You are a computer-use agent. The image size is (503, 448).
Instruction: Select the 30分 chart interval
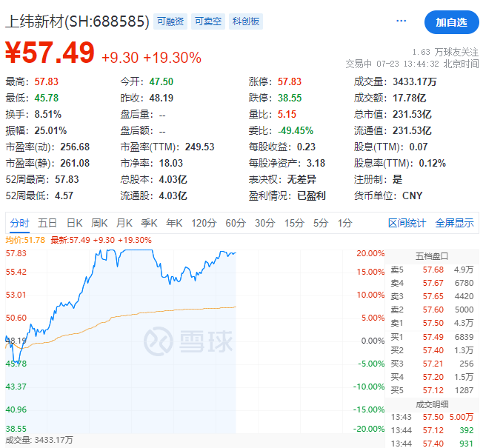click(x=264, y=223)
